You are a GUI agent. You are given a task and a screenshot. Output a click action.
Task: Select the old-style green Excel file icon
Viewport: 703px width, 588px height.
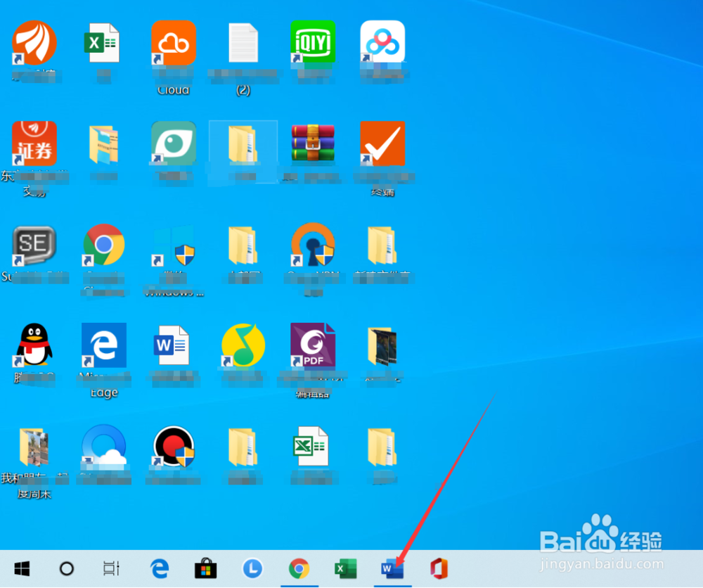tap(310, 447)
